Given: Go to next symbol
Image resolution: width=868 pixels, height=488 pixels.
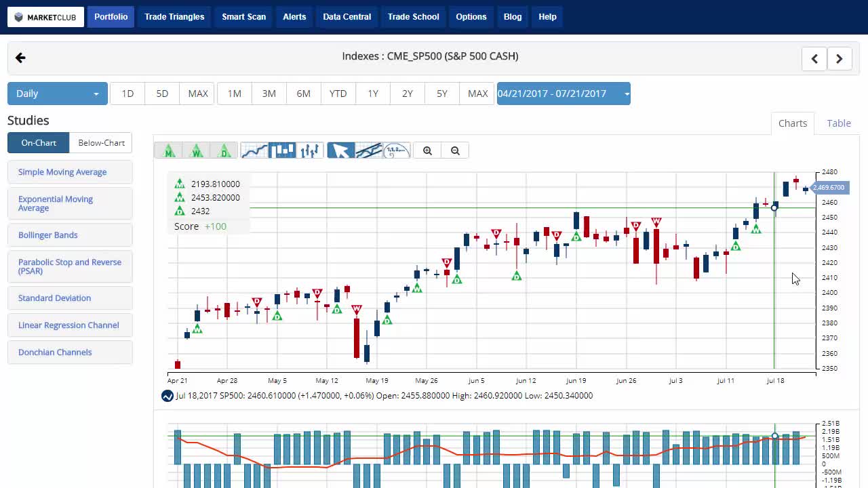Looking at the screenshot, I should click(x=840, y=59).
